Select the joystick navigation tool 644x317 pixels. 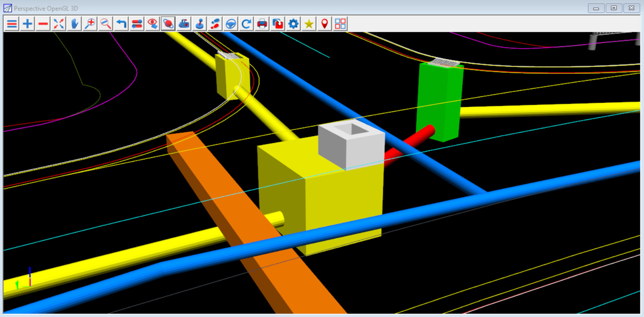[x=199, y=24]
